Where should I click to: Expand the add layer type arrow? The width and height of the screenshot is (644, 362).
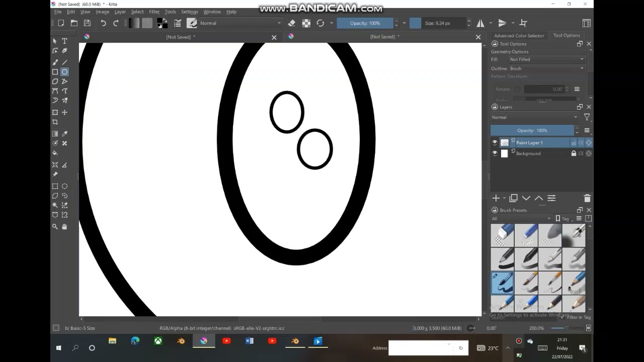pyautogui.click(x=505, y=198)
